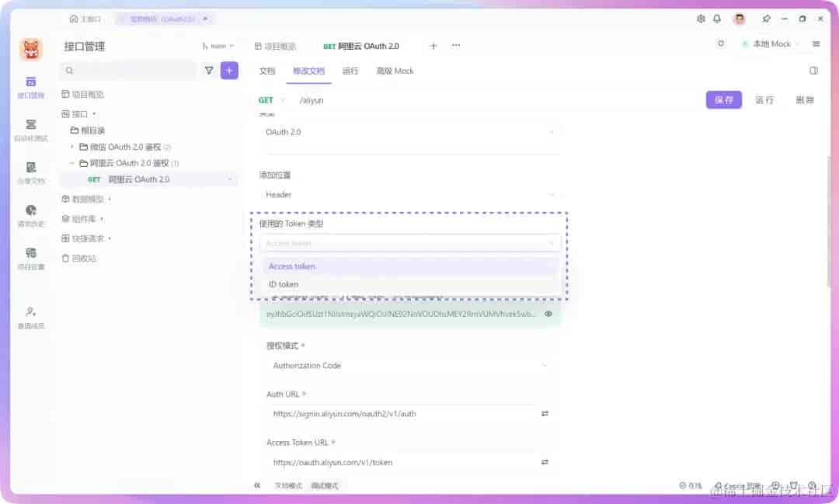Toggle the right side panel icon
The width and height of the screenshot is (839, 504).
pos(813,71)
